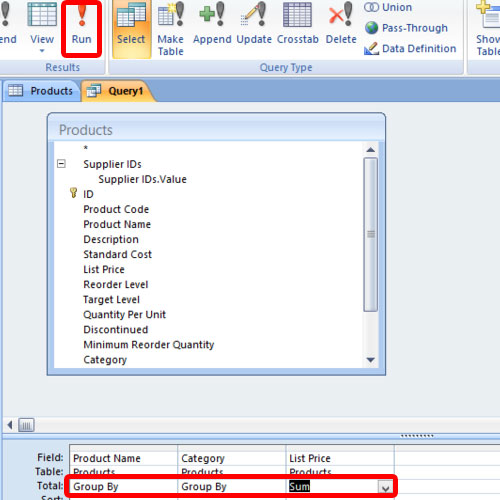Click the design grid splitter handle dots
Image resolution: width=500 pixels, height=500 pixels.
tap(417, 436)
